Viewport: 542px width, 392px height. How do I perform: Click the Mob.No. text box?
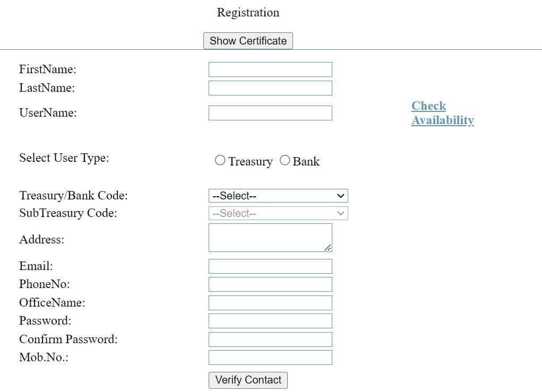click(x=270, y=357)
